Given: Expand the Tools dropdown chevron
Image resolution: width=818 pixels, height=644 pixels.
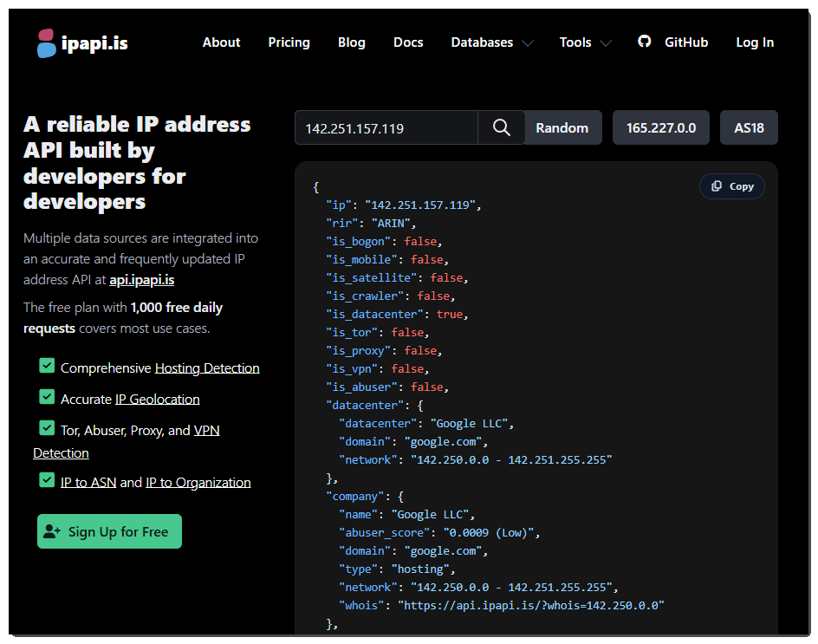Looking at the screenshot, I should [x=606, y=42].
